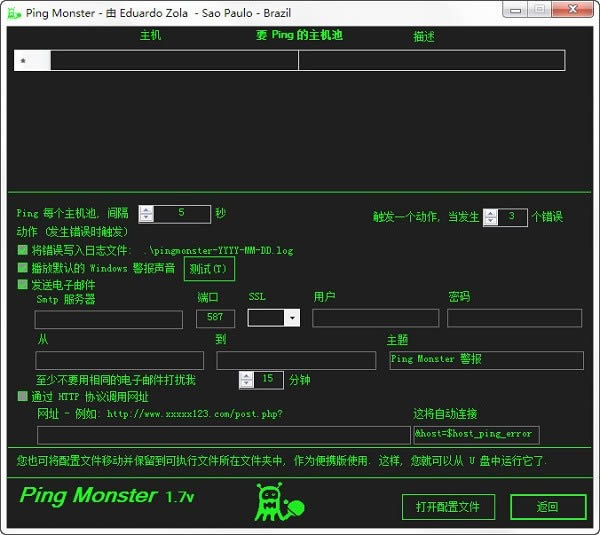600x535 pixels.
Task: Decrease the error count trigger spinner
Action: [x=491, y=221]
